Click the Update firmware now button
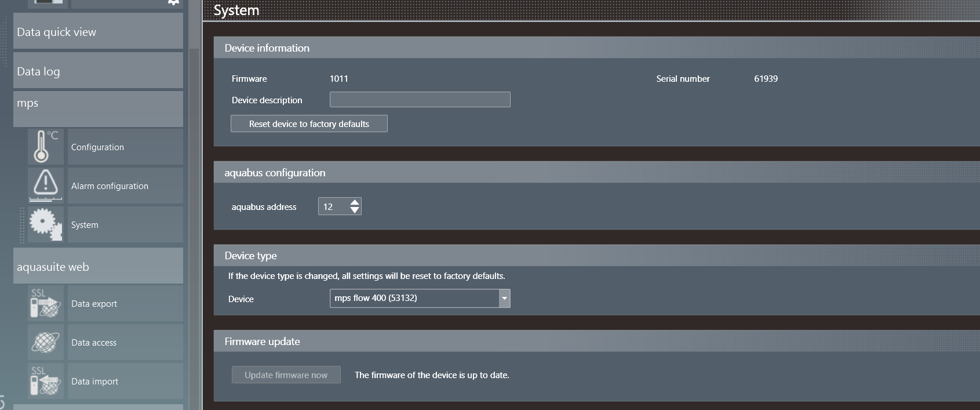The height and width of the screenshot is (410, 980). (286, 375)
